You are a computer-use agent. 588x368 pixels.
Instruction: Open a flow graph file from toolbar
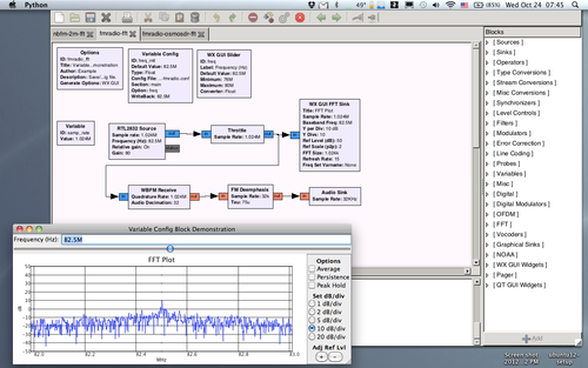coord(75,18)
